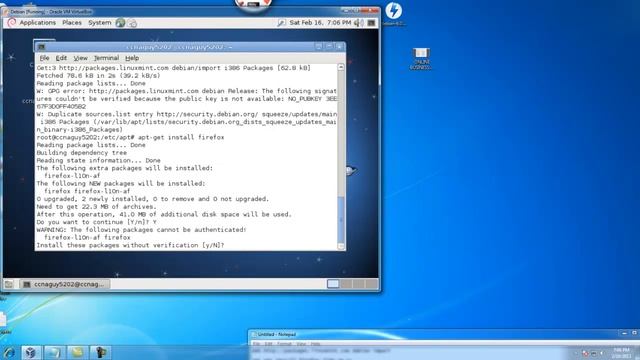
Task: Click the '0 upgraded, 2 newly installed' line
Action: click(153, 199)
